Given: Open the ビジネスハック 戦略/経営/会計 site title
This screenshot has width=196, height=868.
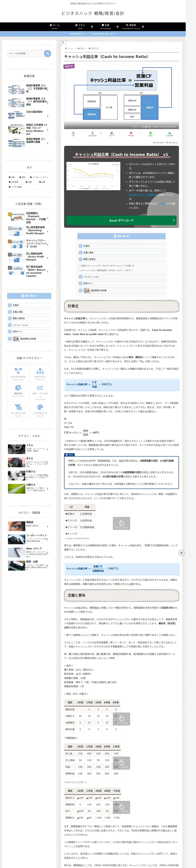Looking at the screenshot, I should pos(93,13).
